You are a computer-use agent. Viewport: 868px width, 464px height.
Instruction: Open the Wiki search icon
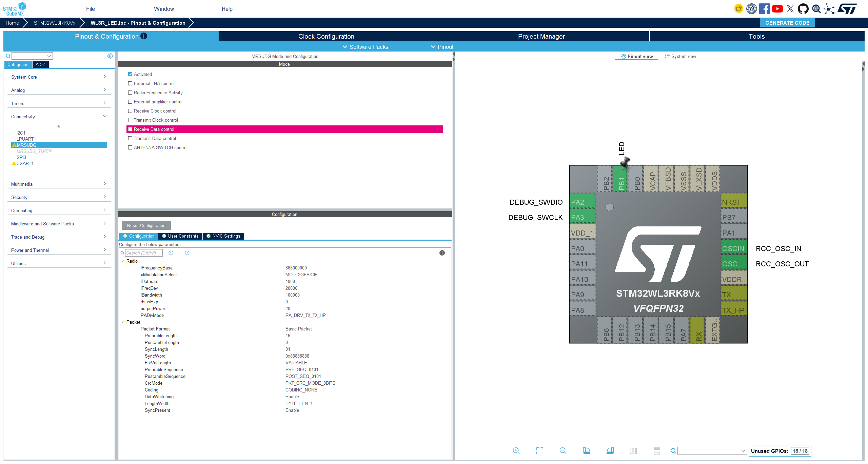pyautogui.click(x=816, y=9)
